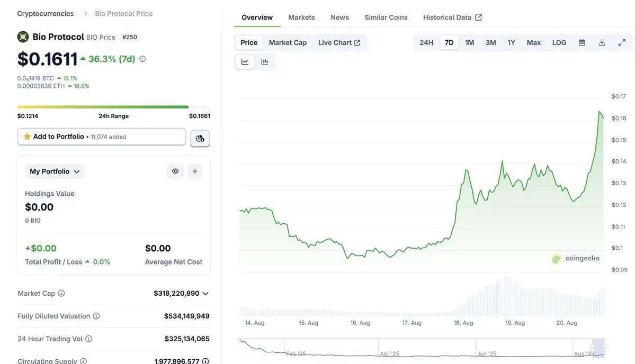Click the 11,074 added count text
This screenshot has width=635, height=364.
tap(109, 137)
